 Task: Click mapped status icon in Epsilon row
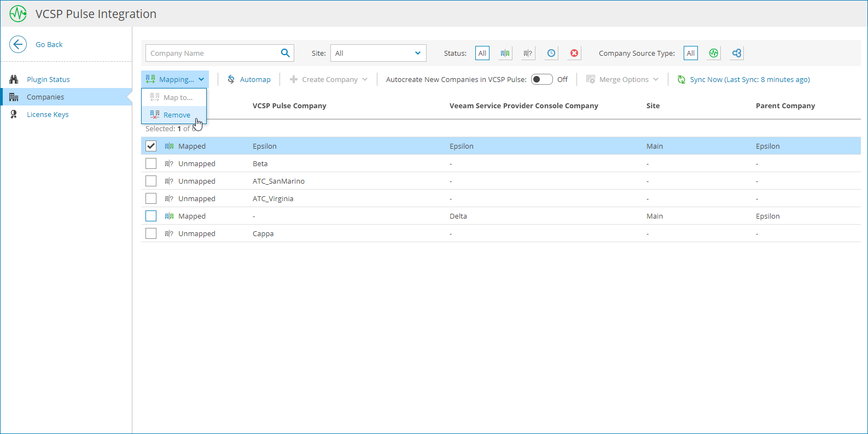(x=169, y=146)
